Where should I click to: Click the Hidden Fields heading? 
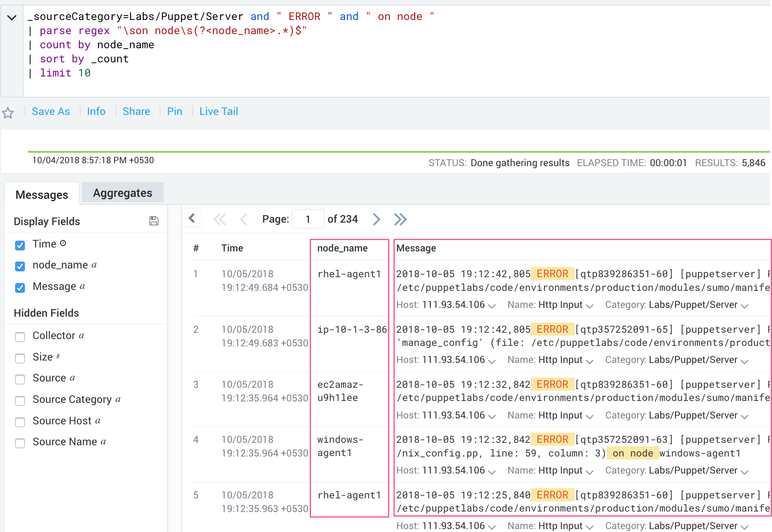(46, 313)
